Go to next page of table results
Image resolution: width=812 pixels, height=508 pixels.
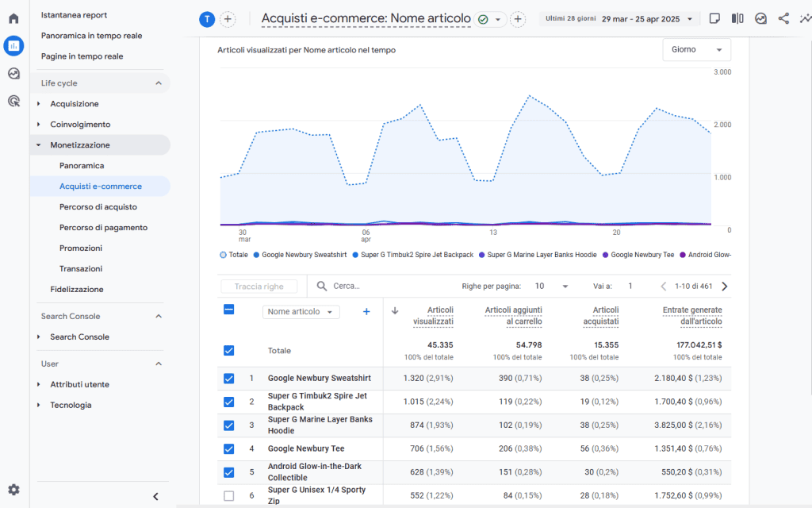[724, 287]
